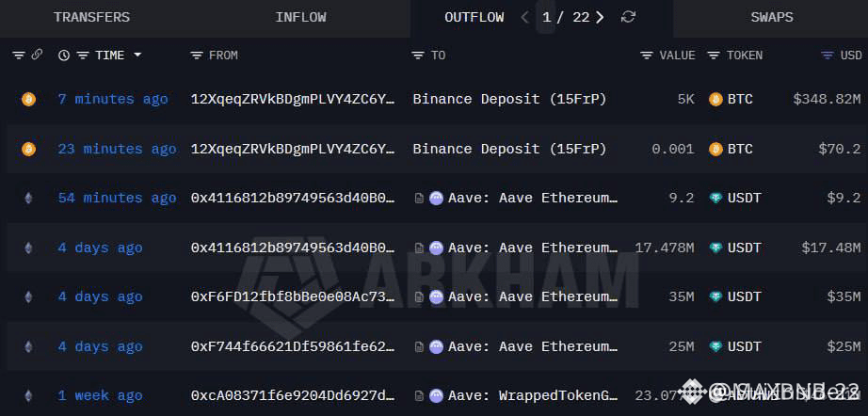Open Binance Deposit (15FrP) in 7 minutes row
This screenshot has height=416, width=868.
(x=509, y=100)
